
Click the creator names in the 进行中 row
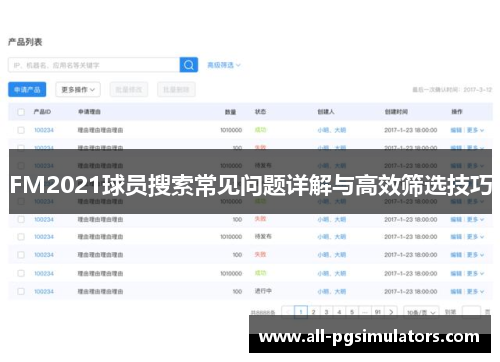click(x=332, y=291)
